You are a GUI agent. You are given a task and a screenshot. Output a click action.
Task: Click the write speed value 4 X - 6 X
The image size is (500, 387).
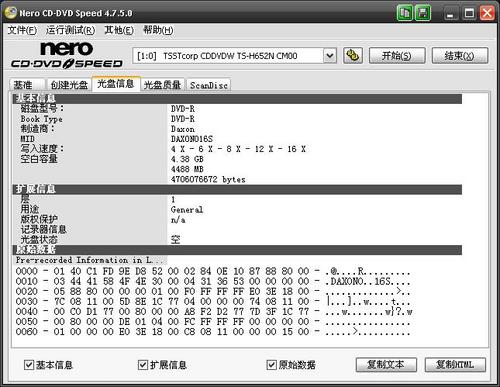click(238, 149)
